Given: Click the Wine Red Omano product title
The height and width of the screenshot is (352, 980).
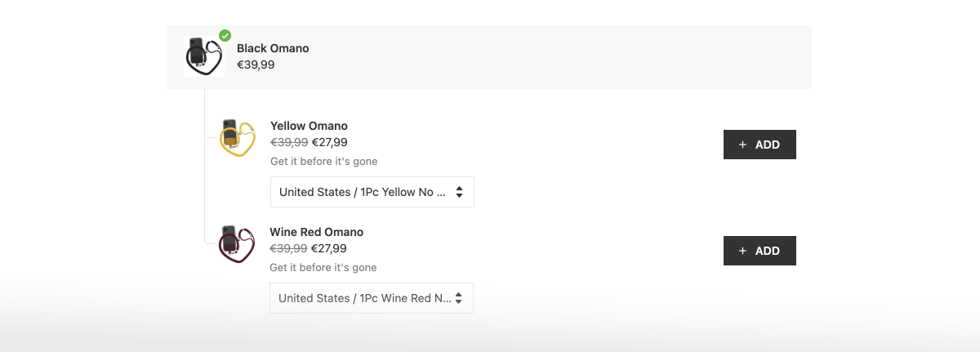Looking at the screenshot, I should [x=316, y=232].
